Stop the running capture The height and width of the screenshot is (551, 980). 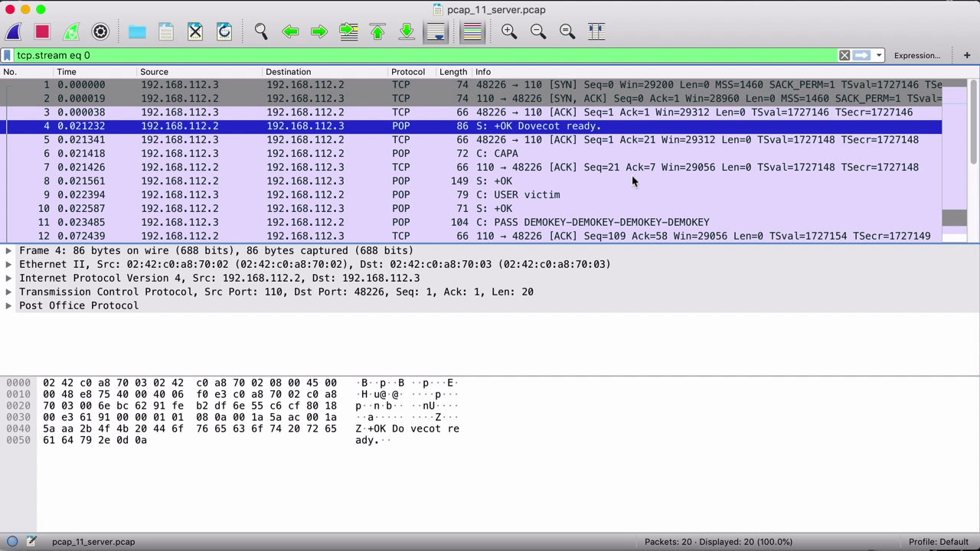[42, 31]
